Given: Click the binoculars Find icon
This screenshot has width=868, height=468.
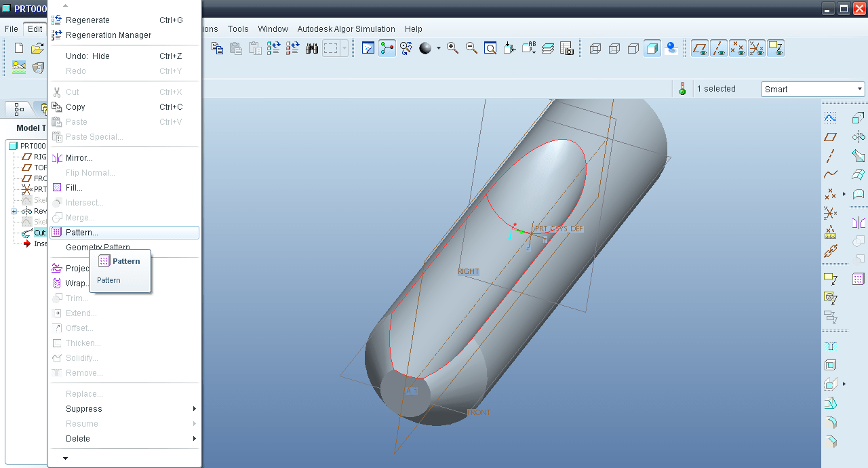Looking at the screenshot, I should click(x=312, y=48).
